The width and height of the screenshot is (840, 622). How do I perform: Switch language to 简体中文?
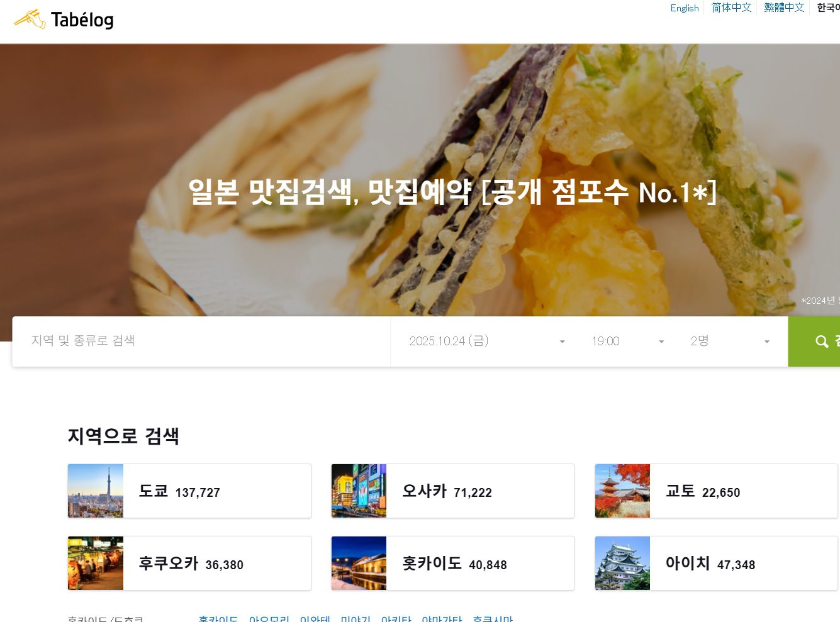[x=731, y=8]
